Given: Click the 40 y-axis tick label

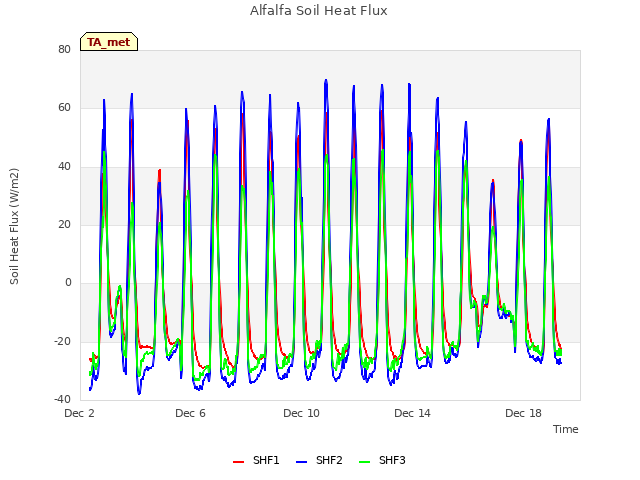Looking at the screenshot, I should [x=64, y=167].
